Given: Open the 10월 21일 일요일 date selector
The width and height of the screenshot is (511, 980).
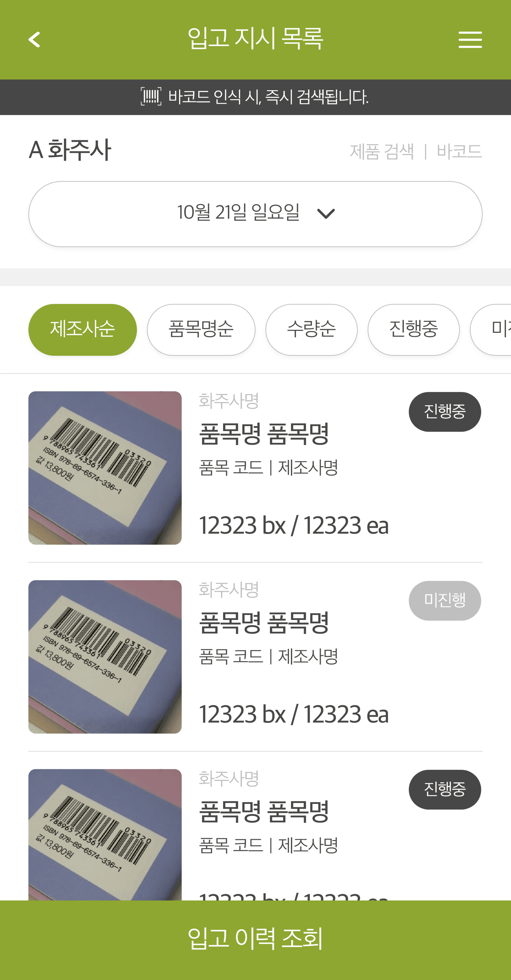Looking at the screenshot, I should pyautogui.click(x=239, y=213).
